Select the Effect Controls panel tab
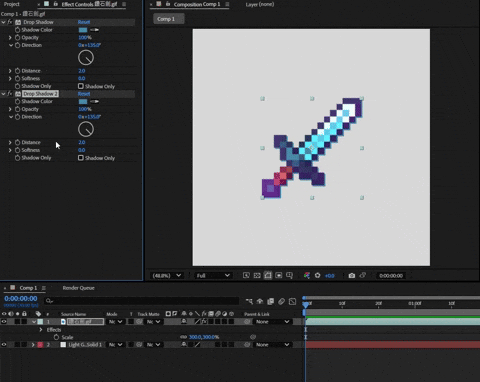Viewport: 480px width, 382px height. click(89, 4)
